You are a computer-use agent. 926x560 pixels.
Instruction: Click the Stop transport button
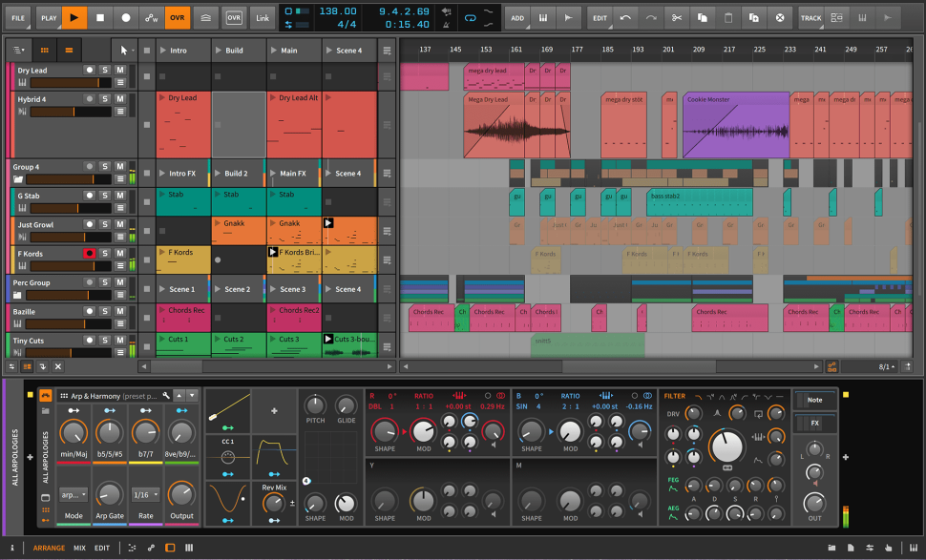point(100,18)
